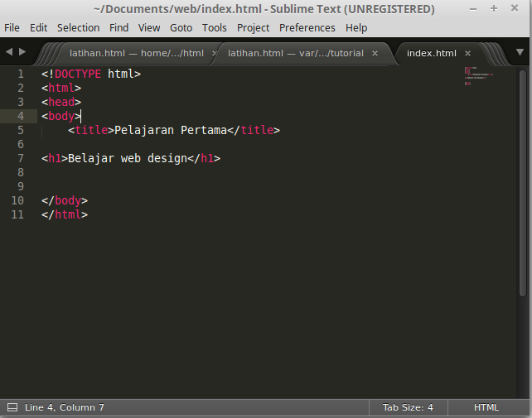
Task: Switch to latihan.html — var/.../tutorial tab
Action: point(296,53)
